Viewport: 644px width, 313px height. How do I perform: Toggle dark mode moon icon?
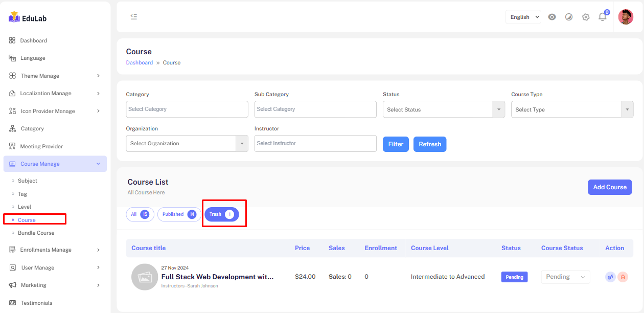pos(569,17)
